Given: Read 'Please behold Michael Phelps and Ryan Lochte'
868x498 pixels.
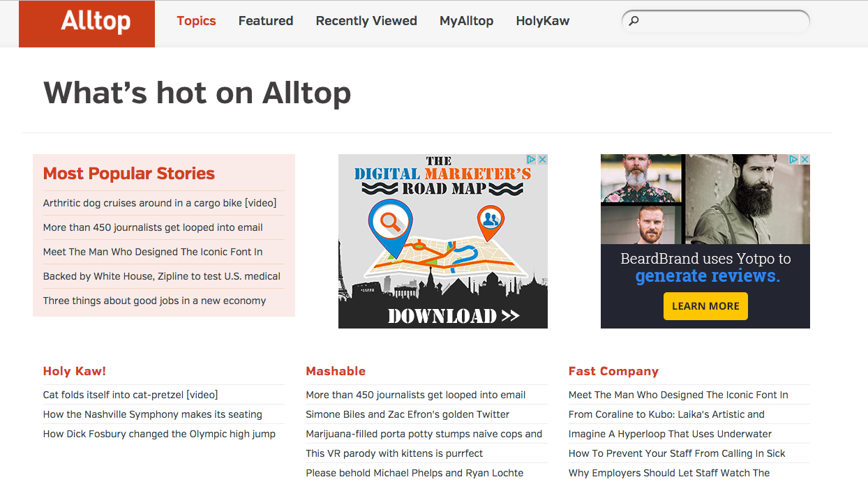Looking at the screenshot, I should (414, 473).
